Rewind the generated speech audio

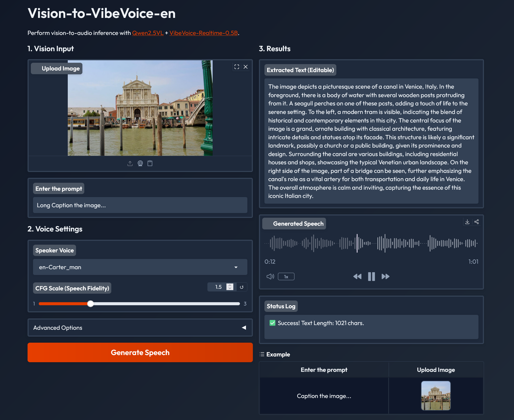pos(357,276)
